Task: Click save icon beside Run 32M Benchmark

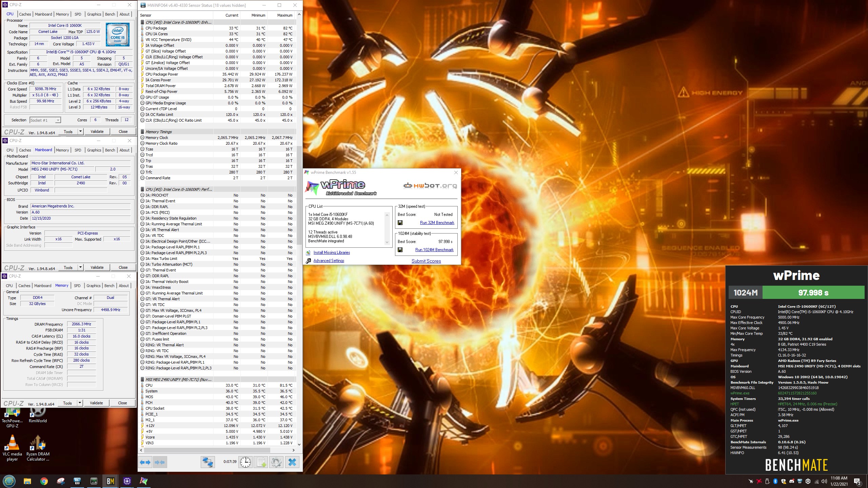Action: pyautogui.click(x=400, y=223)
